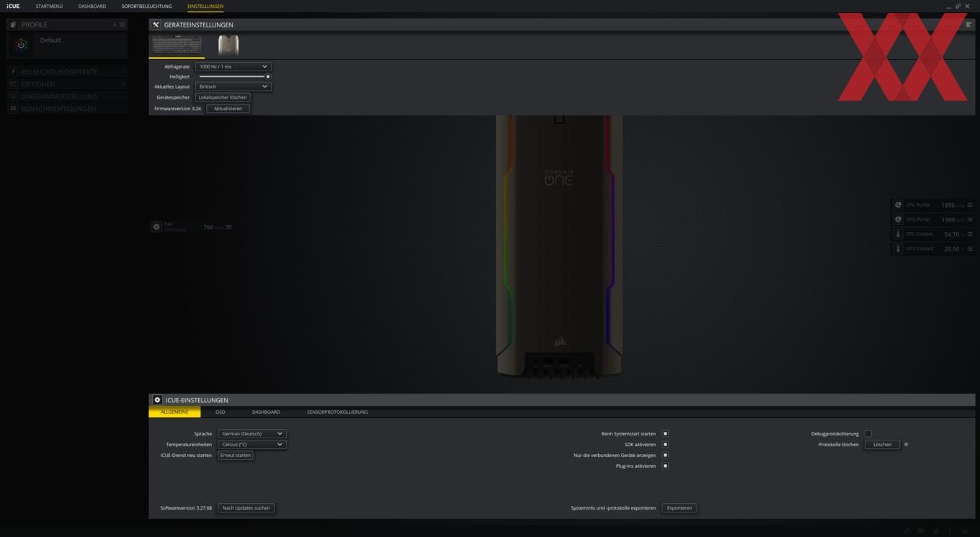Open the STARTMENÜ tab
The height and width of the screenshot is (537, 980).
coord(49,6)
